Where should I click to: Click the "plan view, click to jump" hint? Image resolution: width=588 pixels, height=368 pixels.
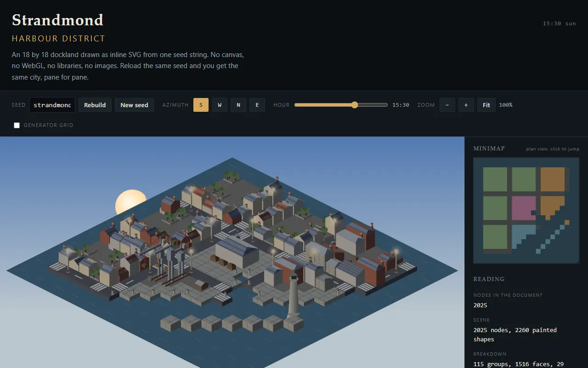tap(553, 149)
